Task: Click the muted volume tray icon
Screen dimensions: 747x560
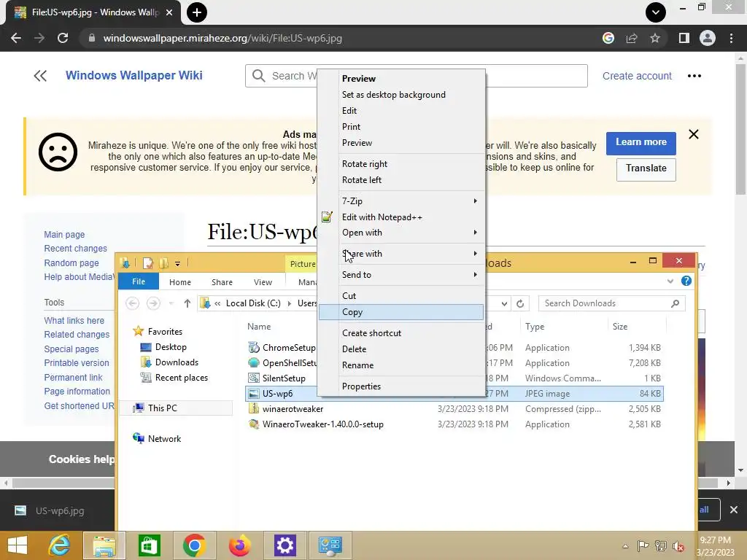Action: (678, 546)
